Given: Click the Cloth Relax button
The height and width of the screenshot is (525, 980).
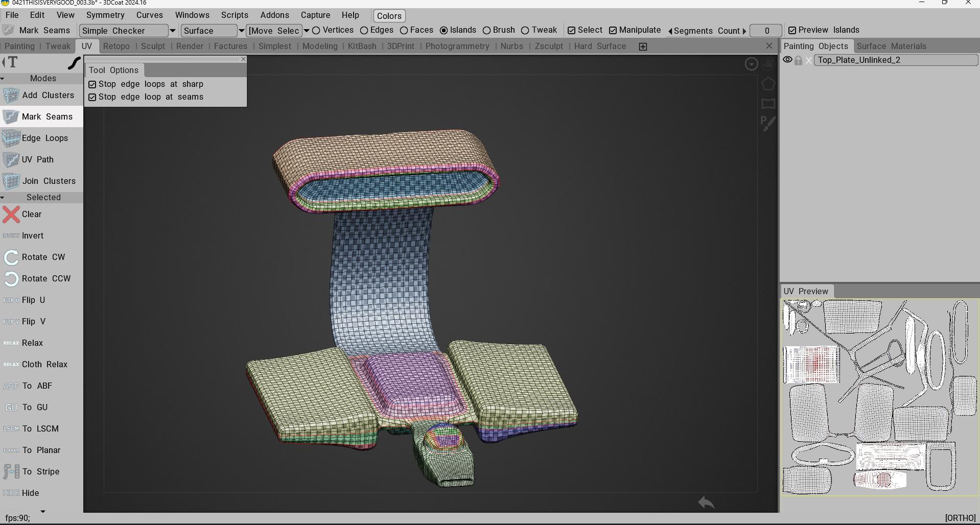Looking at the screenshot, I should click(44, 365).
